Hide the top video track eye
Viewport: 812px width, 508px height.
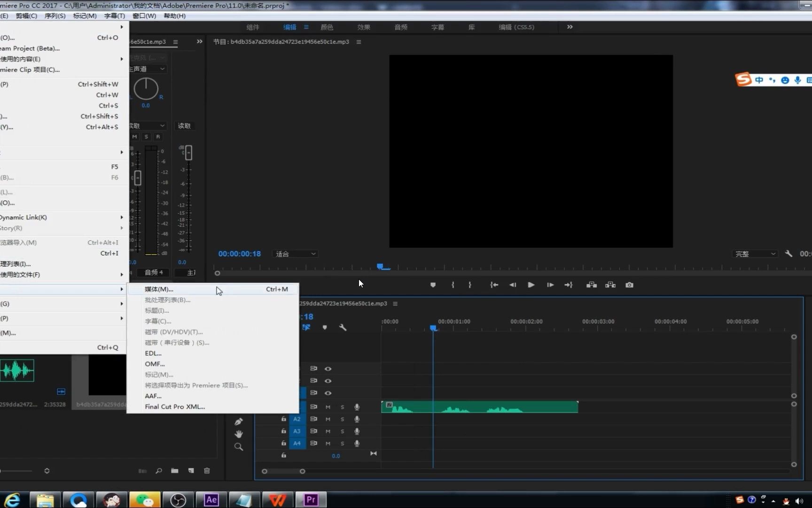coord(328,369)
